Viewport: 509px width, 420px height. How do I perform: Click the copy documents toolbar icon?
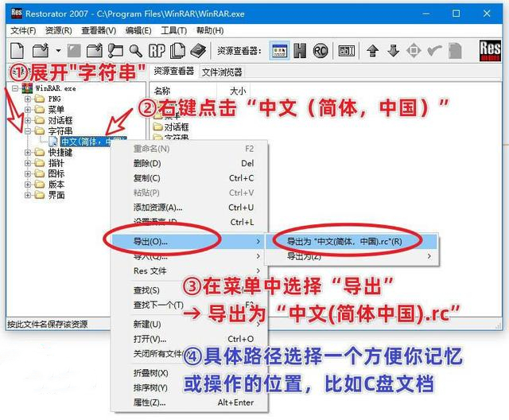(x=177, y=51)
